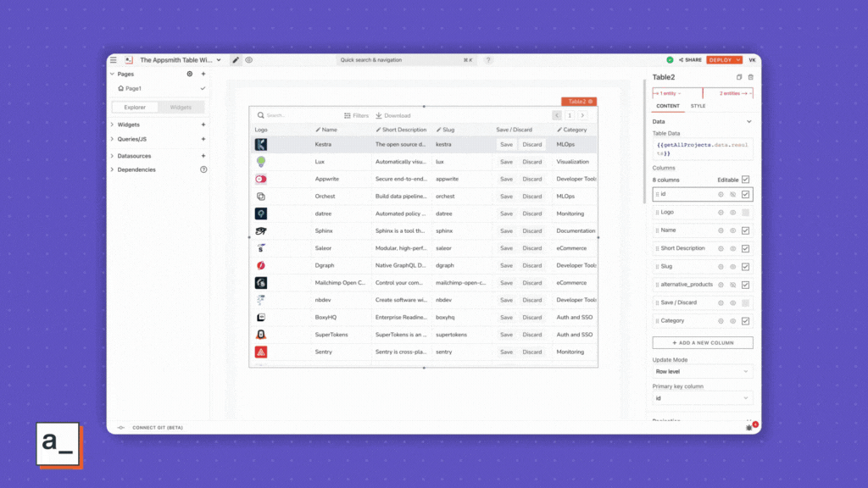The height and width of the screenshot is (488, 868).
Task: Open settings gear for alternative_products column
Action: click(721, 285)
